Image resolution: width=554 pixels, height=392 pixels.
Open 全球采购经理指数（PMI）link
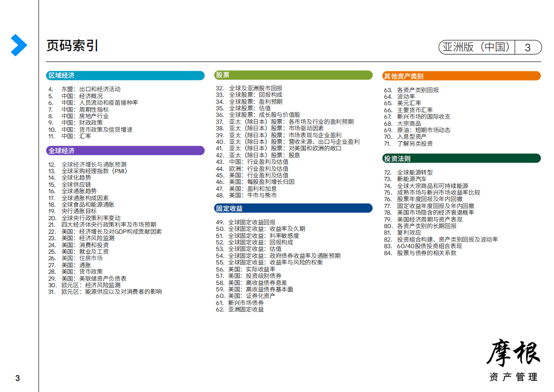pyautogui.click(x=94, y=171)
